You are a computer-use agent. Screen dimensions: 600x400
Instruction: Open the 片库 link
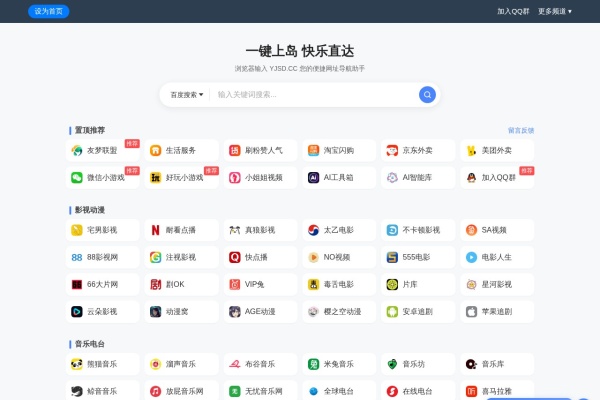(x=418, y=284)
